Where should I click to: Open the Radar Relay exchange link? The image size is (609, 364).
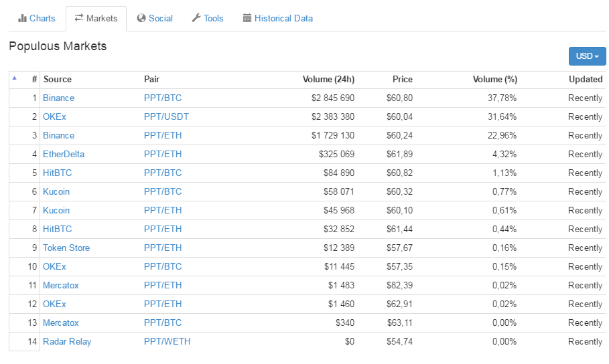(x=67, y=341)
